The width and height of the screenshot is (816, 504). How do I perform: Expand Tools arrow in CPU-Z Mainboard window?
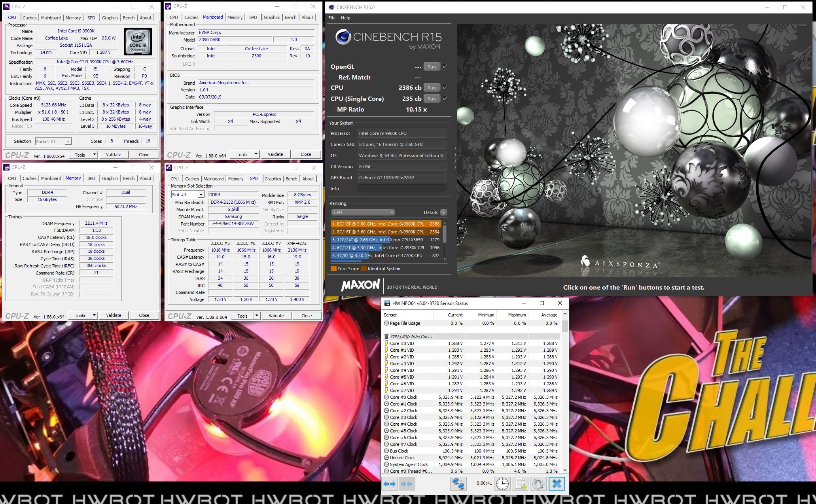pos(256,154)
